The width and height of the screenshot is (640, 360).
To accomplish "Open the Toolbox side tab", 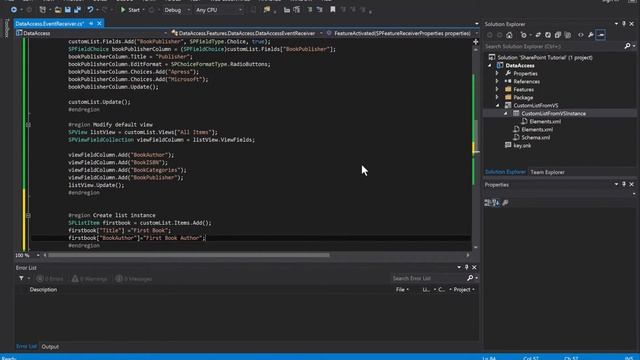I will [x=6, y=29].
